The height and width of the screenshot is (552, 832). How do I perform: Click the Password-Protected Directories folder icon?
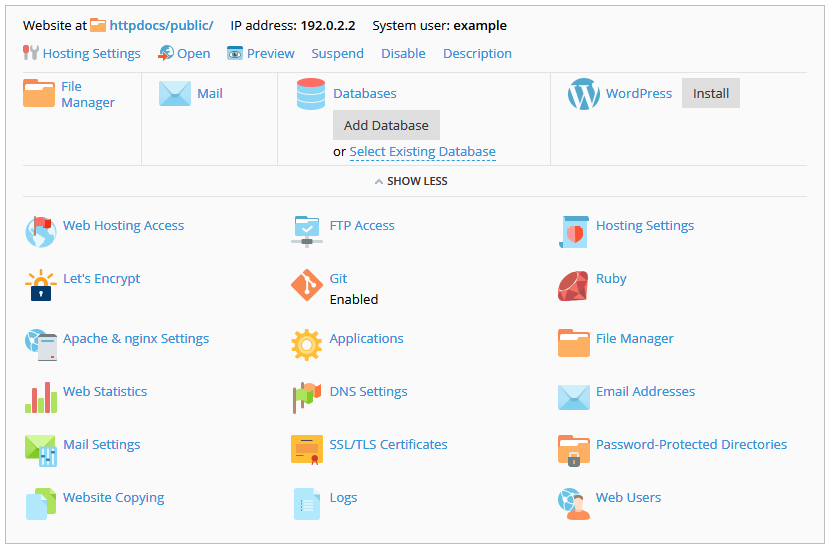click(573, 450)
